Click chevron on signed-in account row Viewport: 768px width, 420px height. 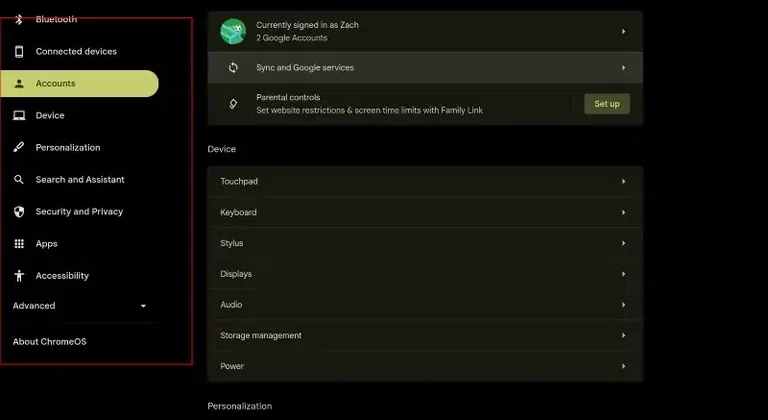624,31
